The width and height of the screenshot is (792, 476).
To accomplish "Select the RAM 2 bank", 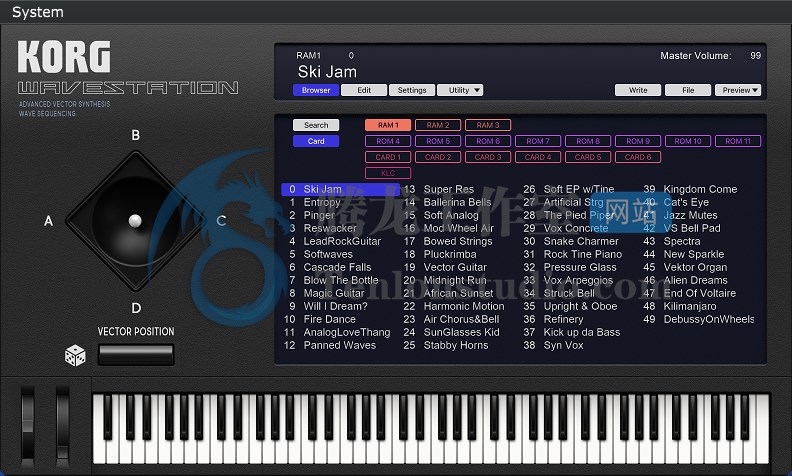I will coord(438,125).
